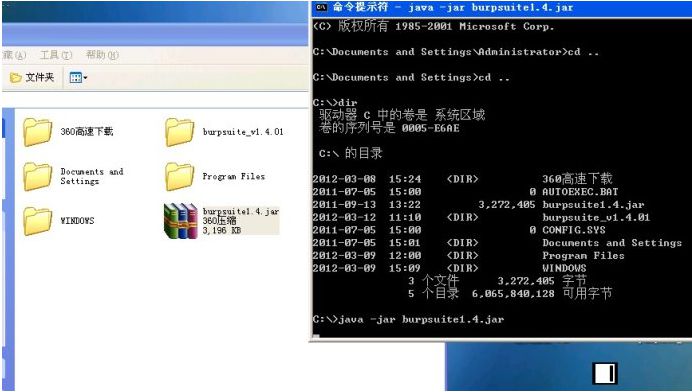Click the white rectangle icon on desktop
Image resolution: width=692 pixels, height=392 pixels.
(605, 373)
